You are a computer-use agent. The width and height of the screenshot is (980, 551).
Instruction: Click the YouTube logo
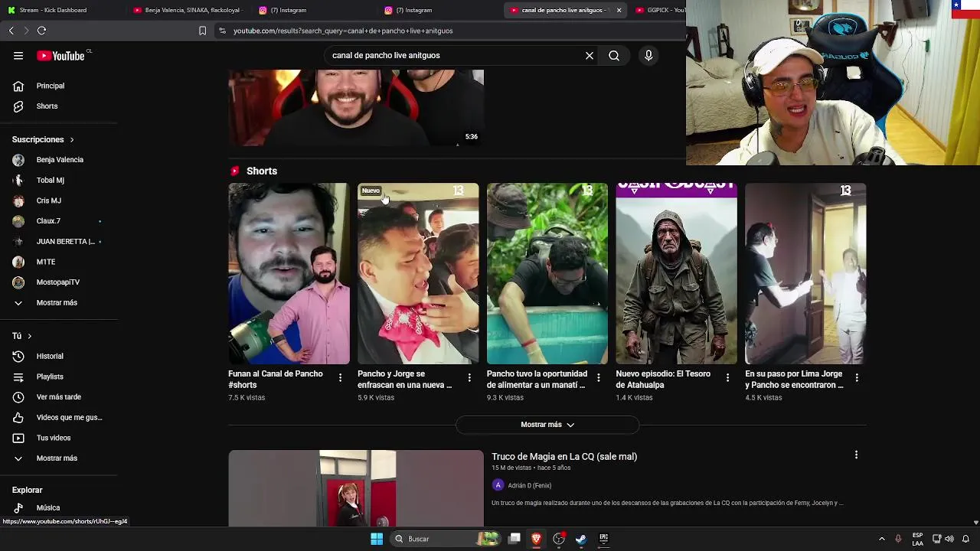pos(61,56)
